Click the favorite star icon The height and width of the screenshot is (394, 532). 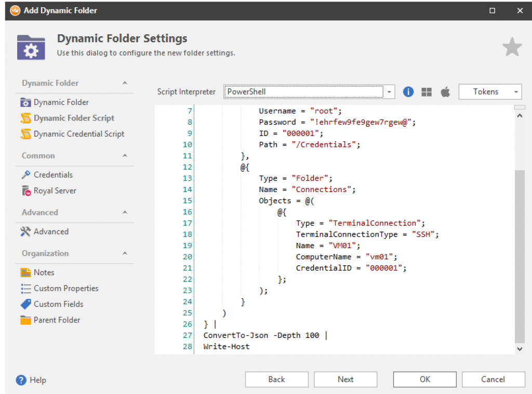pyautogui.click(x=512, y=47)
